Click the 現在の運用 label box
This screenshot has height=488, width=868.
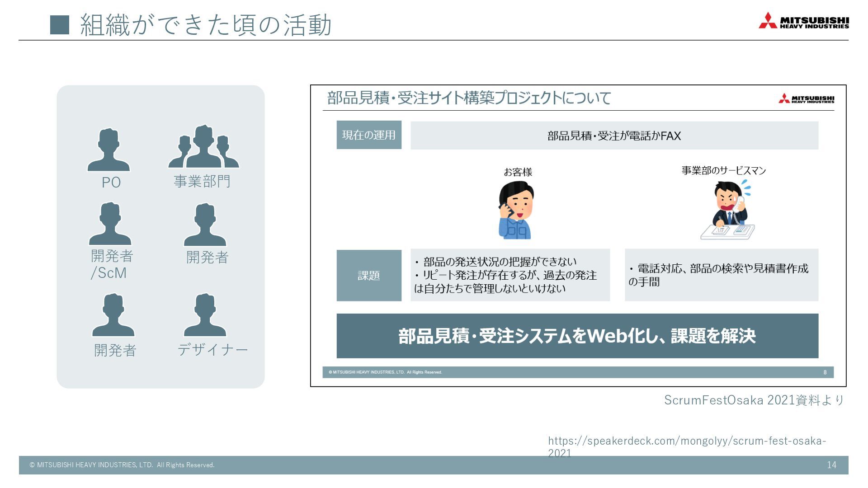pyautogui.click(x=369, y=135)
